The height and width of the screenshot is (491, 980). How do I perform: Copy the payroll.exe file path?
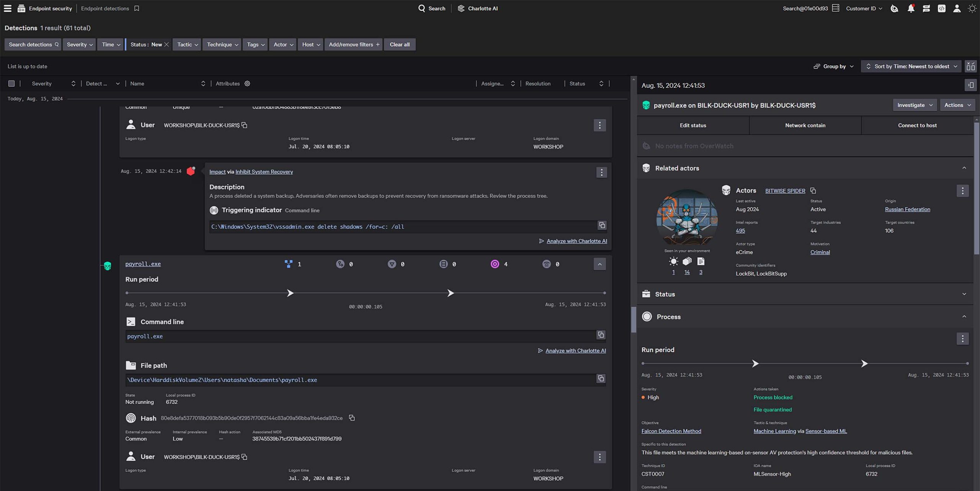click(601, 378)
